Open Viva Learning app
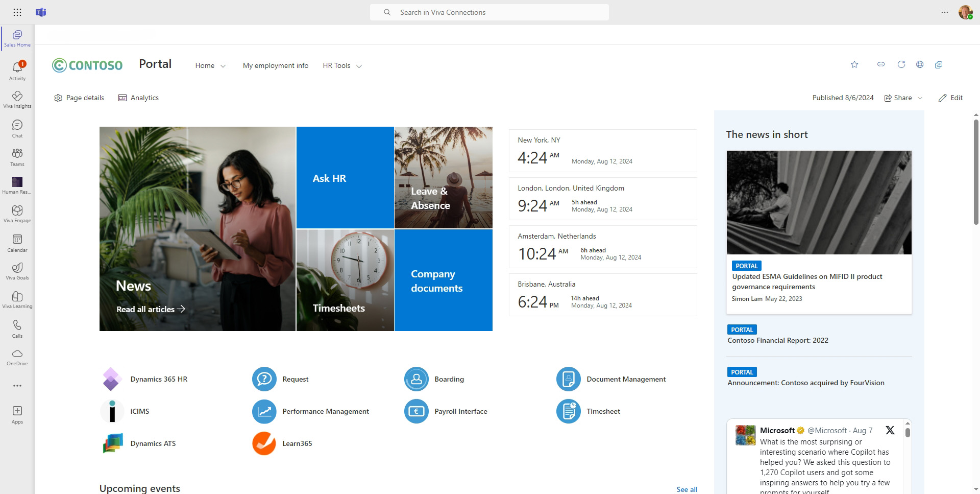Viewport: 980px width, 494px height. tap(17, 300)
